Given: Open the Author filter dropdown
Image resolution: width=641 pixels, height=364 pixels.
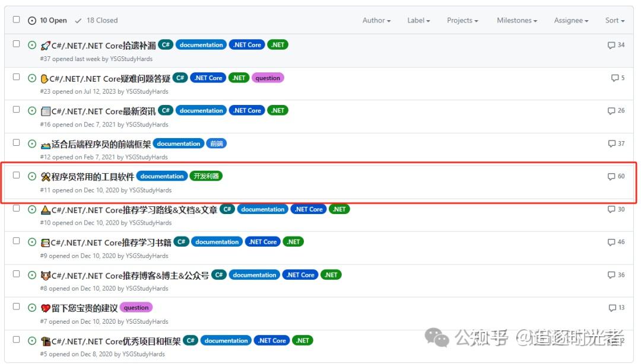Looking at the screenshot, I should (376, 20).
